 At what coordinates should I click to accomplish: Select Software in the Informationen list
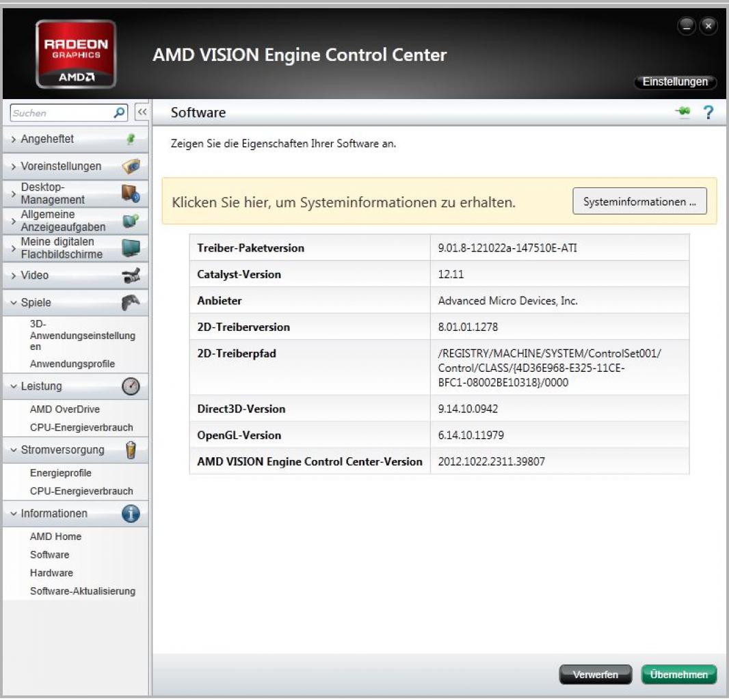click(49, 555)
